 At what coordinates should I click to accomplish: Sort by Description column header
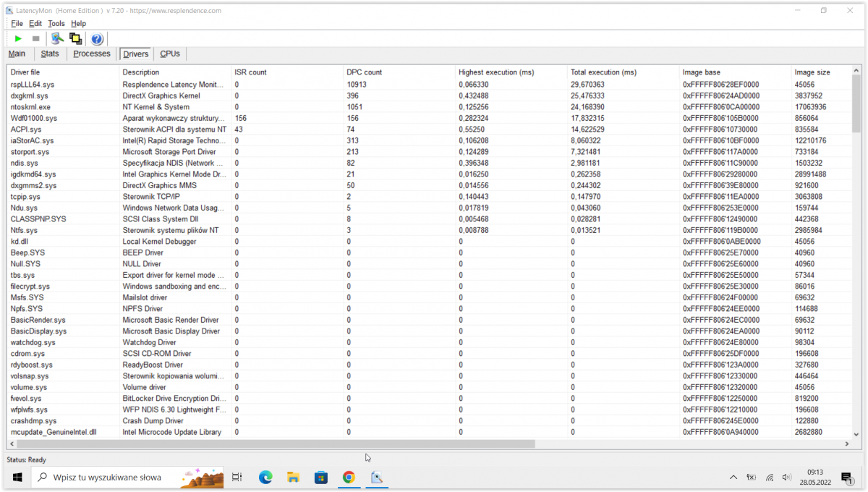175,72
